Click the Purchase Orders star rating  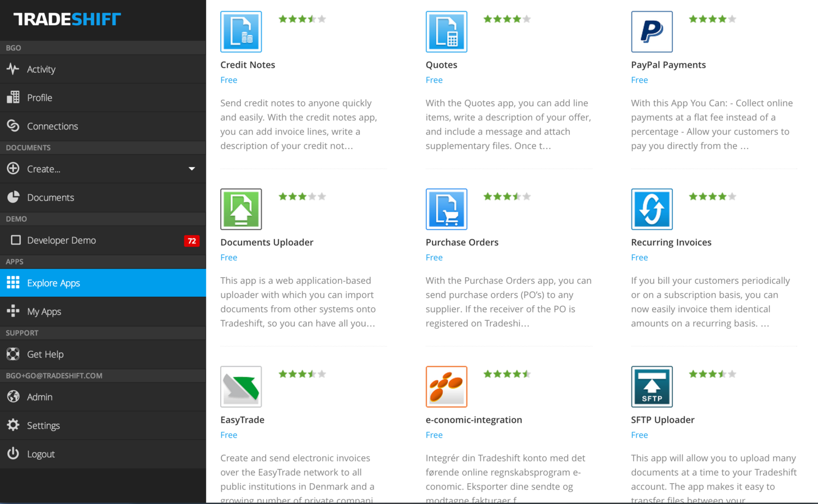507,197
